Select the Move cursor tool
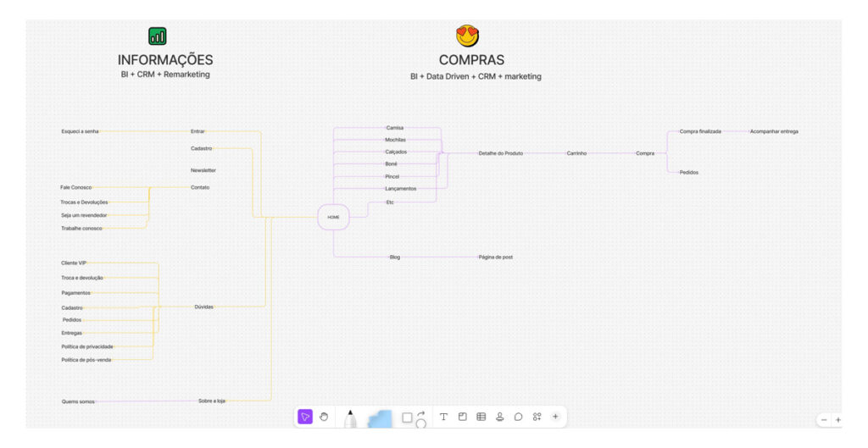Screen dimensions: 868x448 pyautogui.click(x=305, y=417)
